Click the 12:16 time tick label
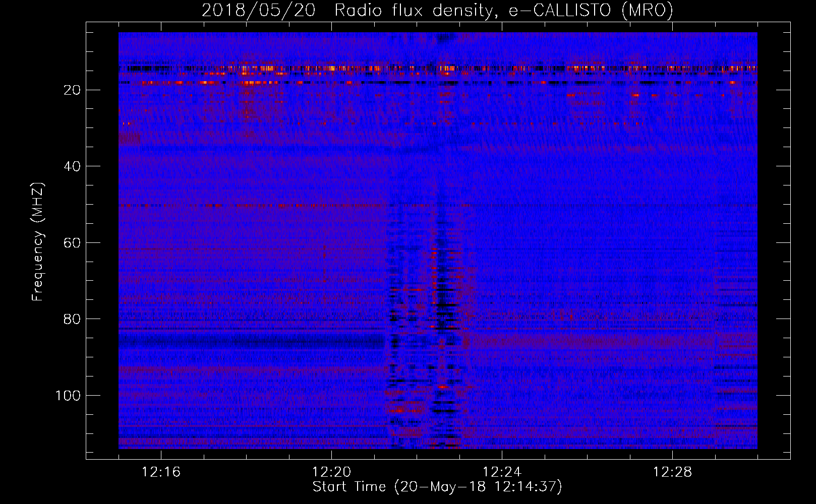This screenshot has height=504, width=816. tap(161, 472)
